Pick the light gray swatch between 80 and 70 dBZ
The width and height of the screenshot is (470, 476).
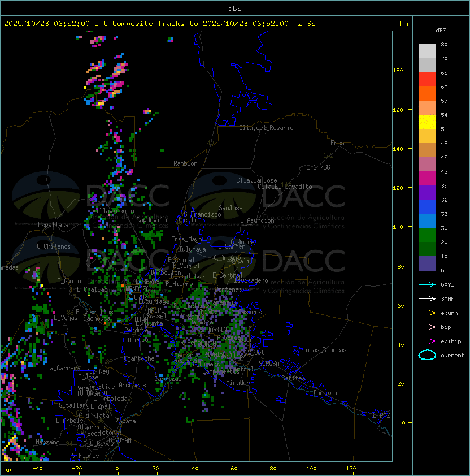coord(427,51)
